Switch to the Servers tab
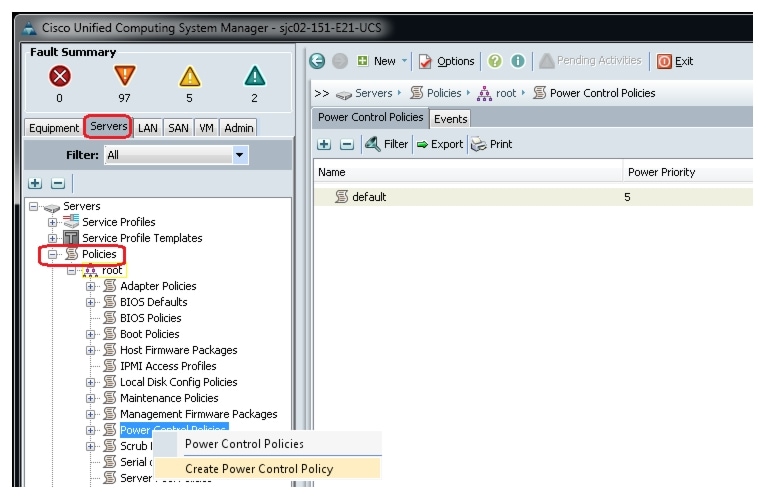Image resolution: width=766 pixels, height=500 pixels. 108,127
